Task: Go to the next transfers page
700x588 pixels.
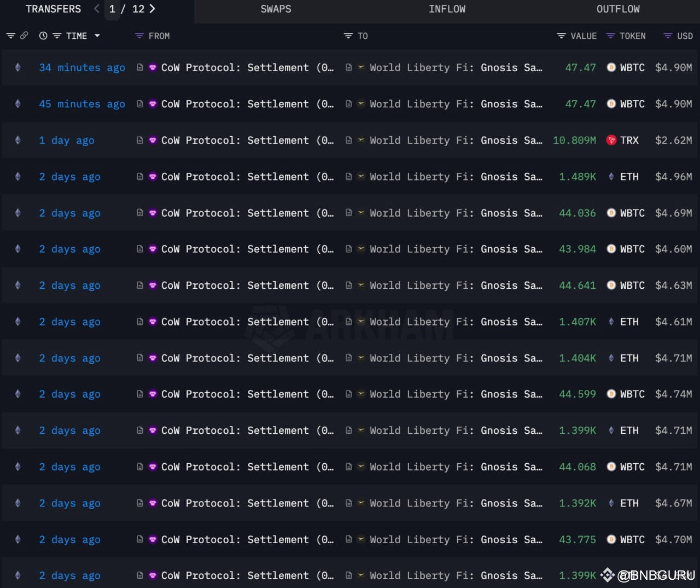Action: coord(152,9)
